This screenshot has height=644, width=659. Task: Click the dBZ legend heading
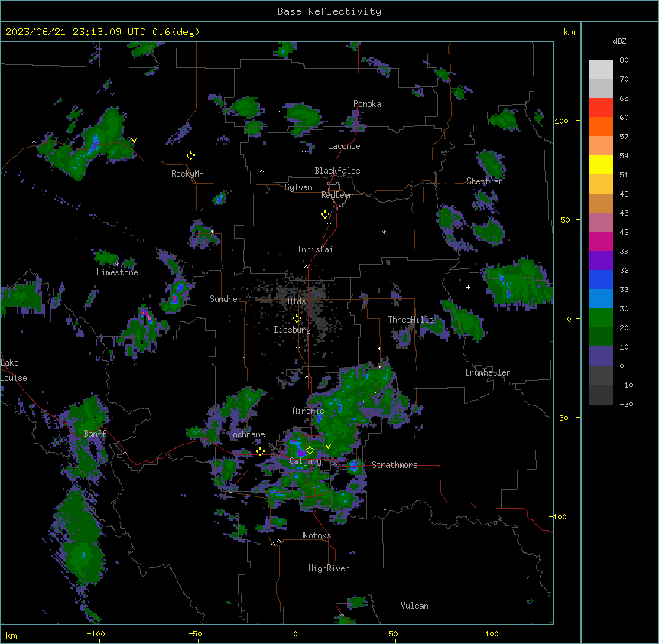point(619,41)
